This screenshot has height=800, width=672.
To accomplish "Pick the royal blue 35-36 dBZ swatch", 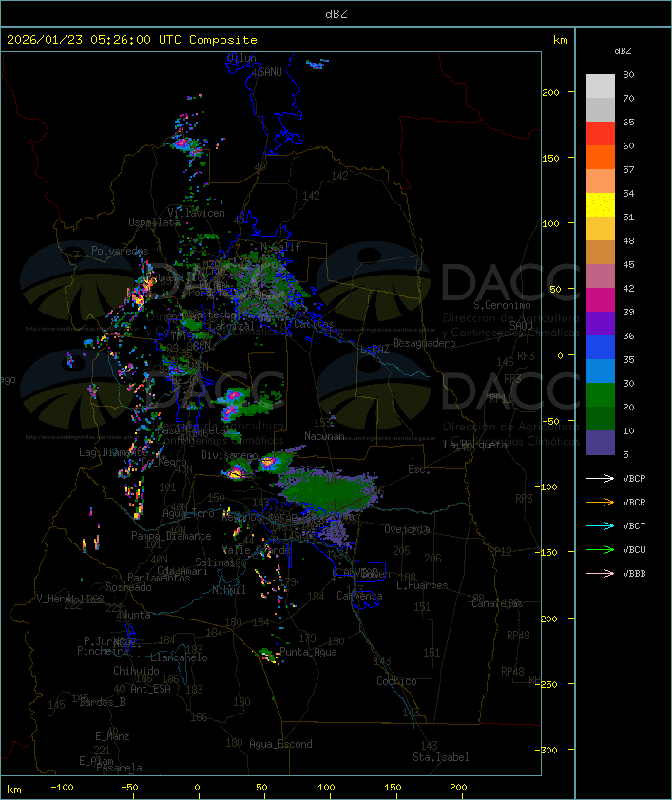I will (x=600, y=347).
